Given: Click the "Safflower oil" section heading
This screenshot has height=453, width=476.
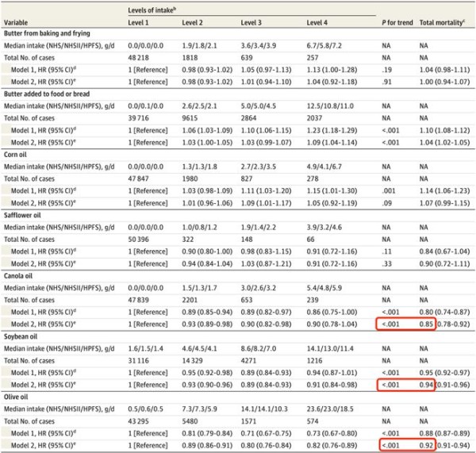Looking at the screenshot, I should point(22,215).
